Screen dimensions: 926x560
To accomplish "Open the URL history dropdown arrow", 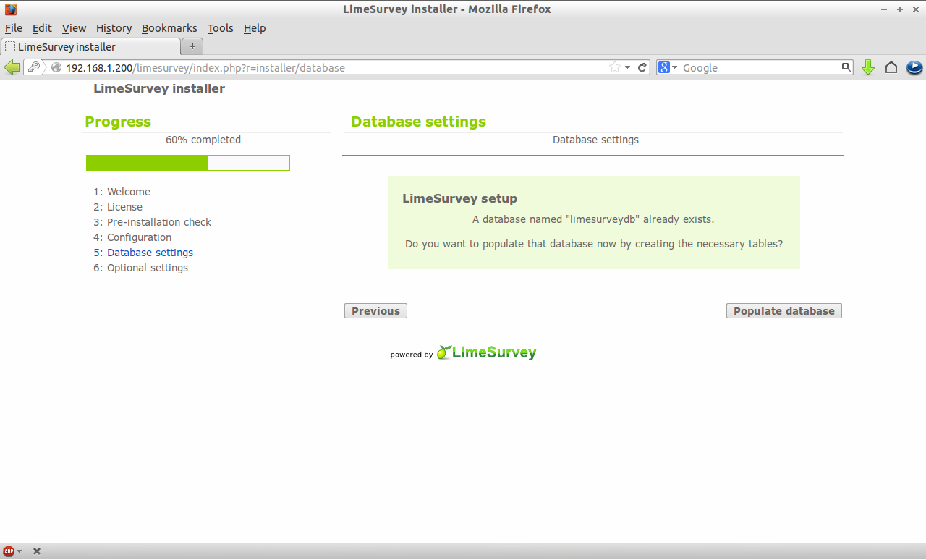I will [x=628, y=67].
